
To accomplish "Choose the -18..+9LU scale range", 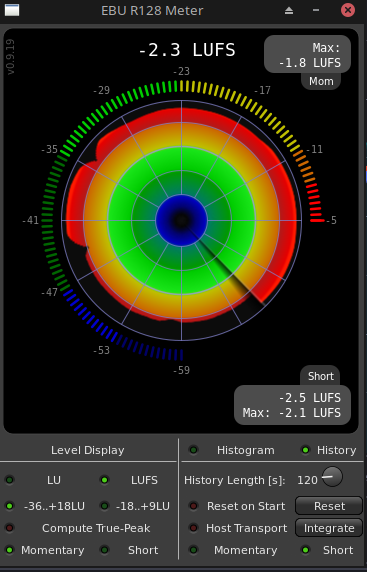I will pyautogui.click(x=135, y=506).
